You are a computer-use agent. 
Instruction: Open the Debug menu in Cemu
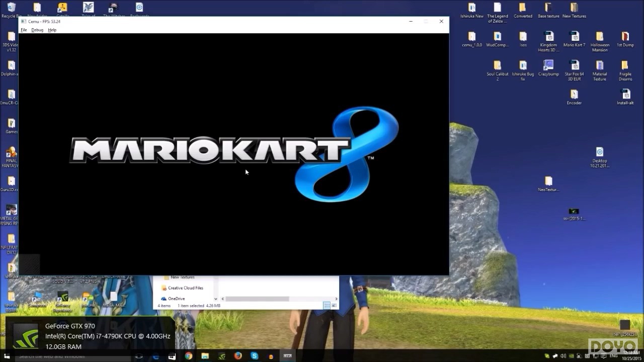tap(37, 30)
